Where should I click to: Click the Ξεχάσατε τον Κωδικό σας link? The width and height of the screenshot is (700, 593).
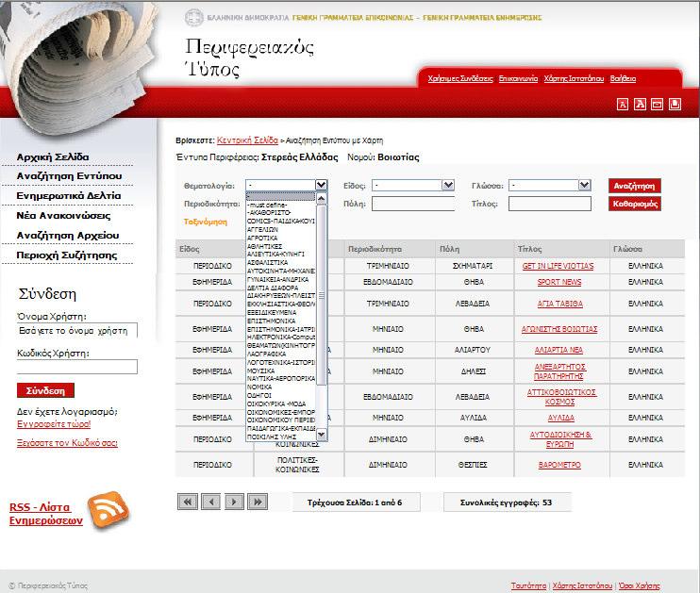point(67,443)
